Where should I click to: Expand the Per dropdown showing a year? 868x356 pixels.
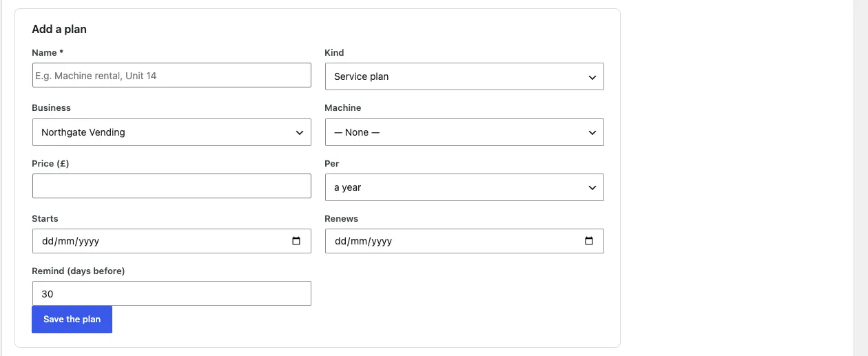(464, 187)
